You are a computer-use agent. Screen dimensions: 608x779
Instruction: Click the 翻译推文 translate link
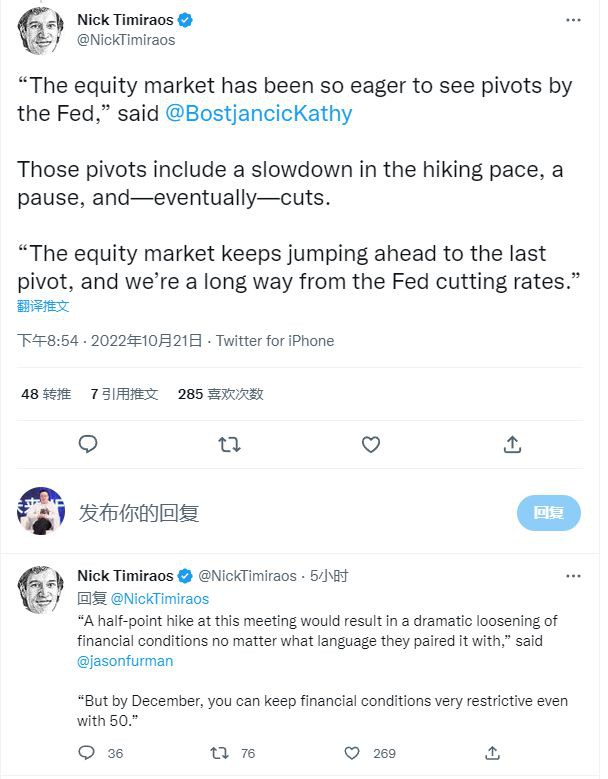(43, 306)
